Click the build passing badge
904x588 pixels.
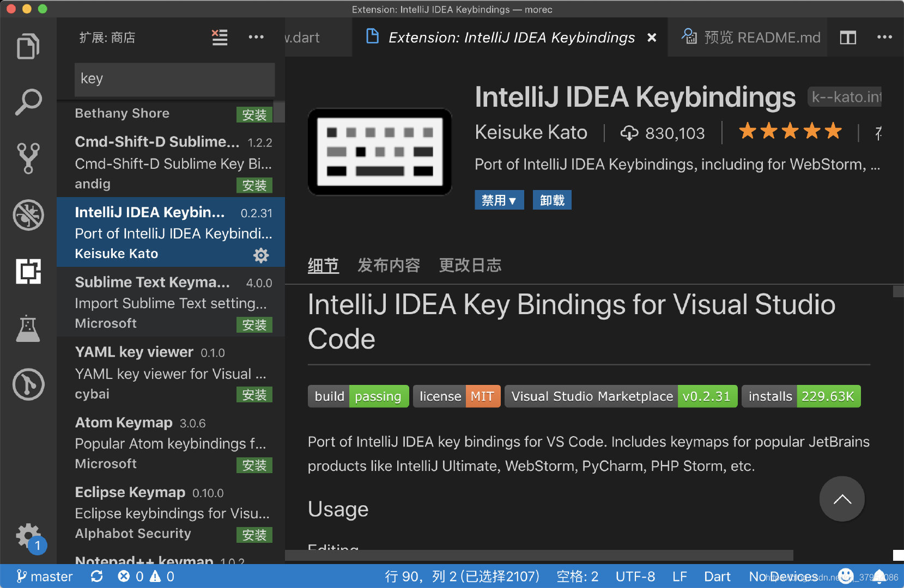coord(359,396)
